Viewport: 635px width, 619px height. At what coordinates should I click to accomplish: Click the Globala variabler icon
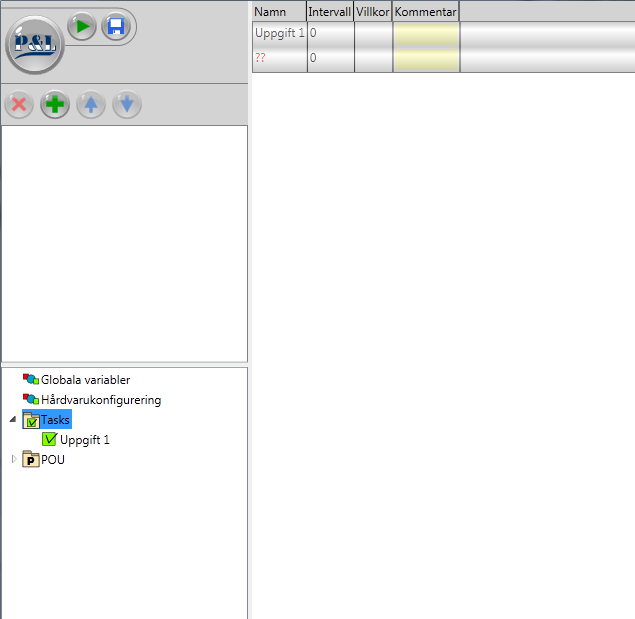[x=31, y=380]
